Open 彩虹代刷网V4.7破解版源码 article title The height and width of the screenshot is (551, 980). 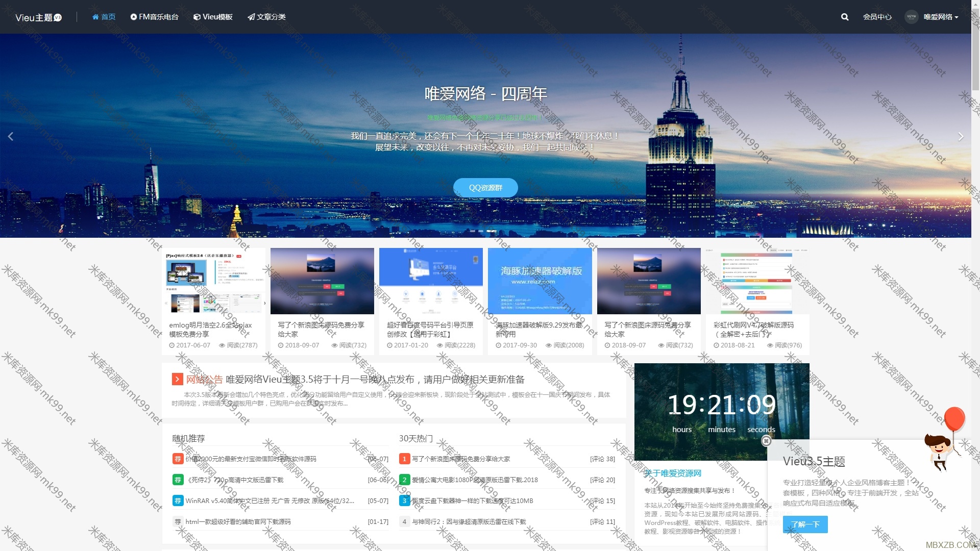[753, 330]
